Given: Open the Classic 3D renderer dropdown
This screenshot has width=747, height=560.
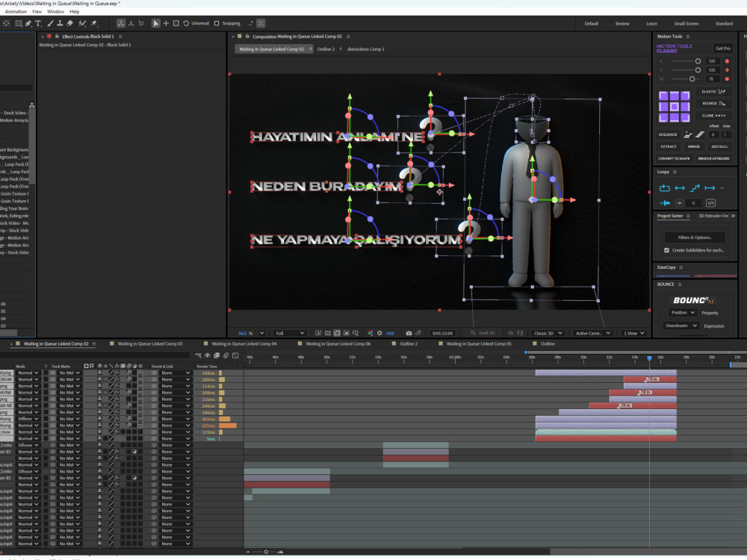Looking at the screenshot, I should pos(548,333).
